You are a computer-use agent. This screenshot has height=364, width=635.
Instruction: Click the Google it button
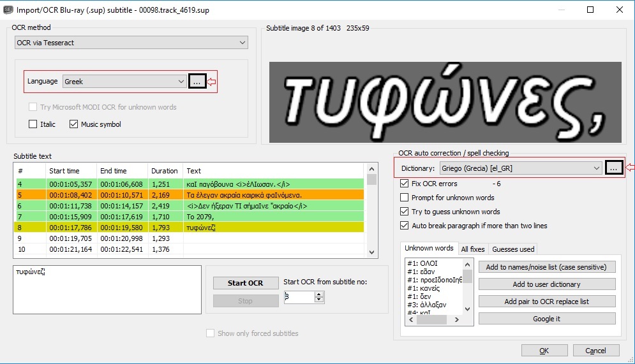tap(547, 319)
